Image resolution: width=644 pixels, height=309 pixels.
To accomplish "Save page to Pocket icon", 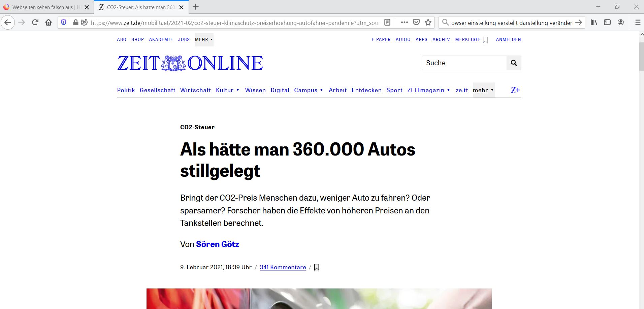I will pos(416,23).
